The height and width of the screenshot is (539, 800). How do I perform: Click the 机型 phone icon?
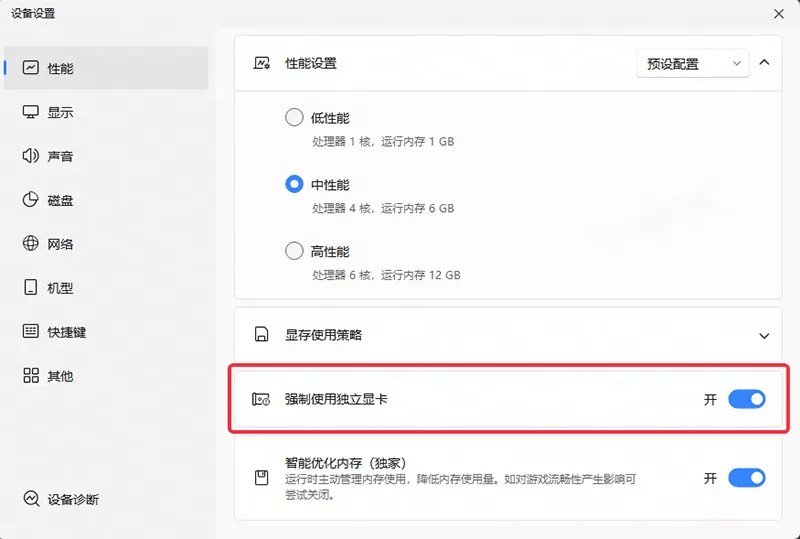[x=31, y=288]
